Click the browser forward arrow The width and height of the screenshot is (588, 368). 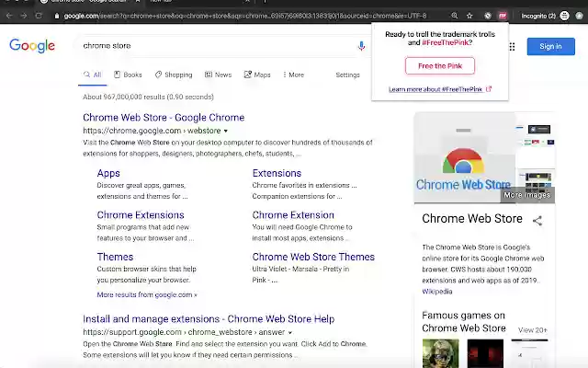24,16
